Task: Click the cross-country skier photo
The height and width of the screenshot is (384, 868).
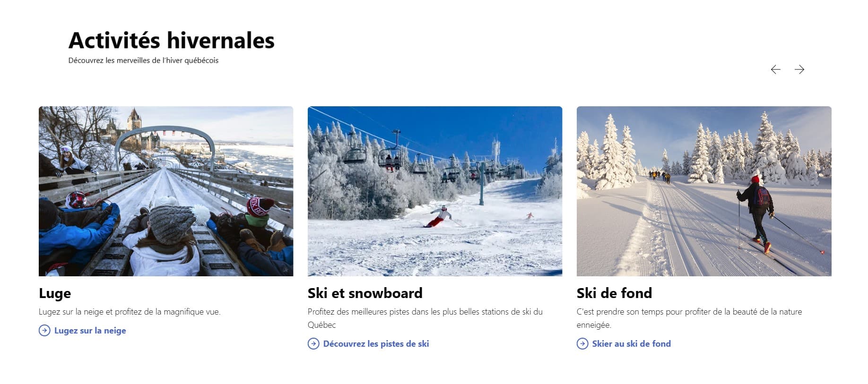Action: coord(703,191)
